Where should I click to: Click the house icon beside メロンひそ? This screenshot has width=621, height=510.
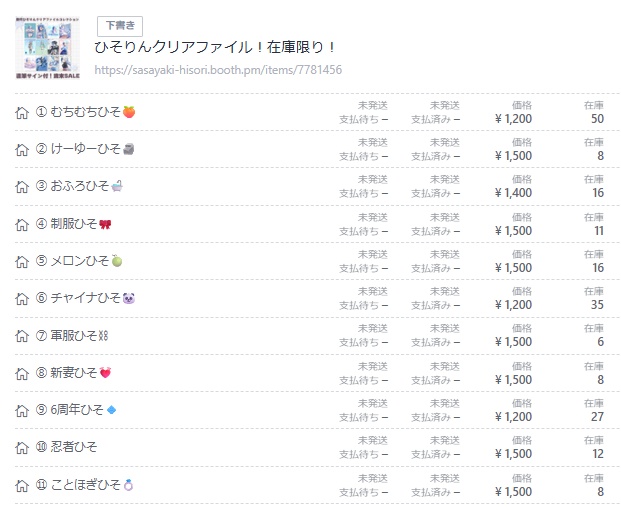pyautogui.click(x=22, y=262)
